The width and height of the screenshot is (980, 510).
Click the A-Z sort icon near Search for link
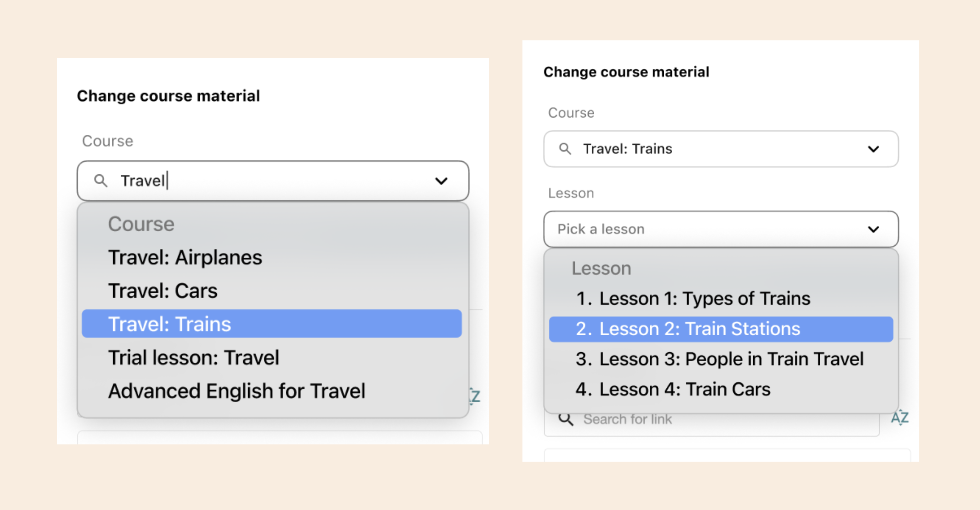[900, 418]
